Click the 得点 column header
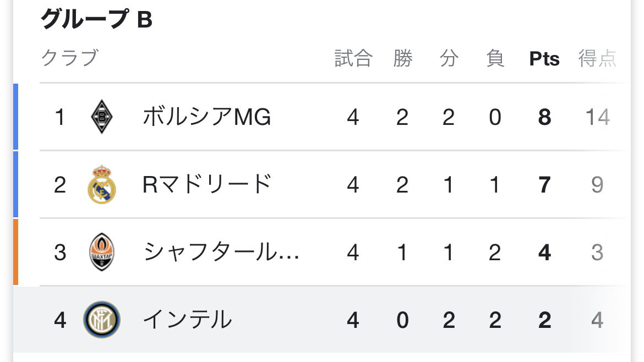Image resolution: width=644 pixels, height=362 pixels. pyautogui.click(x=597, y=58)
